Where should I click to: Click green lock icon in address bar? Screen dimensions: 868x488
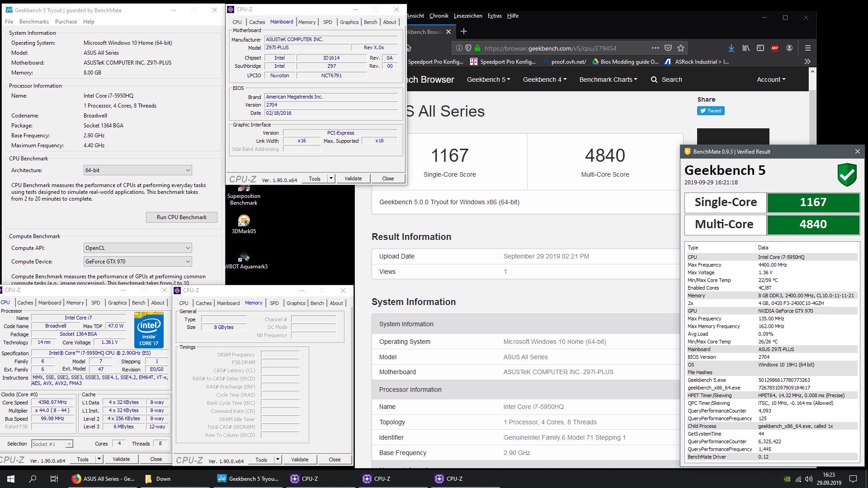477,48
